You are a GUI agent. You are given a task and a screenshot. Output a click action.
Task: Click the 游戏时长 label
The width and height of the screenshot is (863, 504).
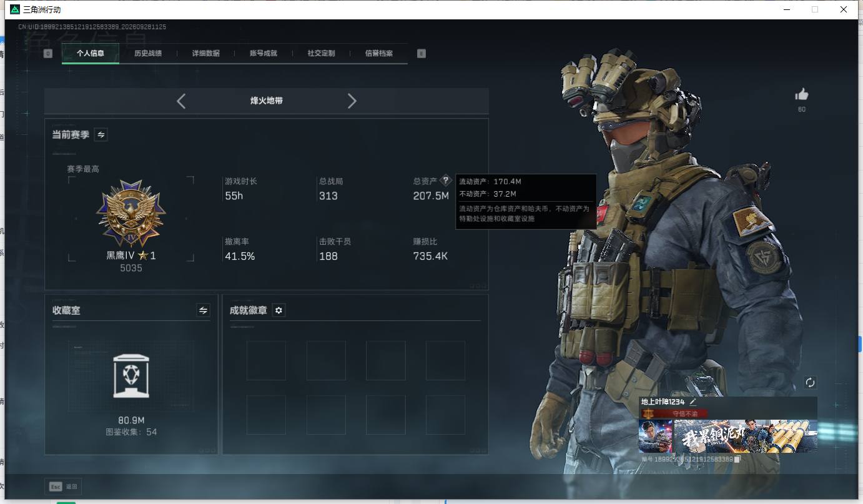[241, 181]
